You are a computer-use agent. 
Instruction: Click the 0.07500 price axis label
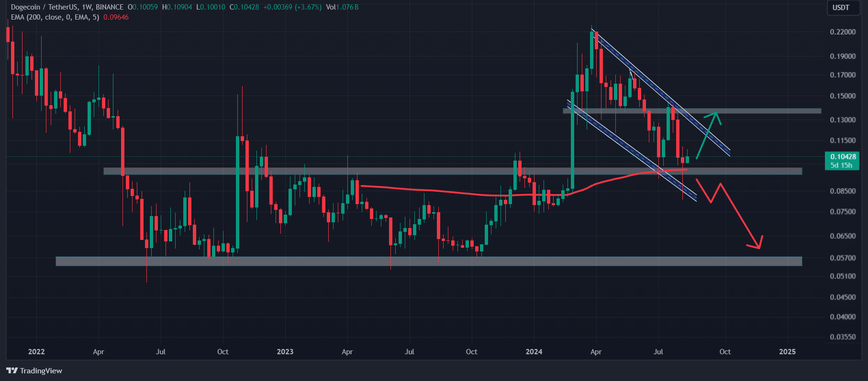[843, 212]
